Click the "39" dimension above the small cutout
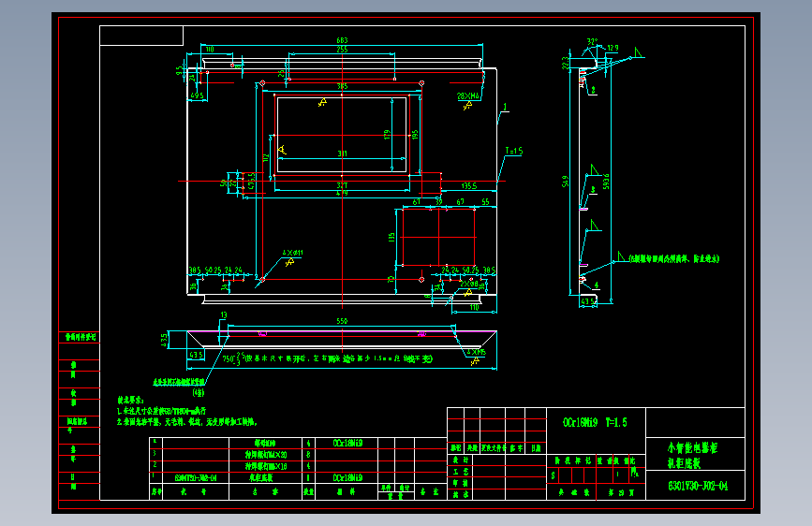Viewport: 812px width, 526px height. coord(438,202)
